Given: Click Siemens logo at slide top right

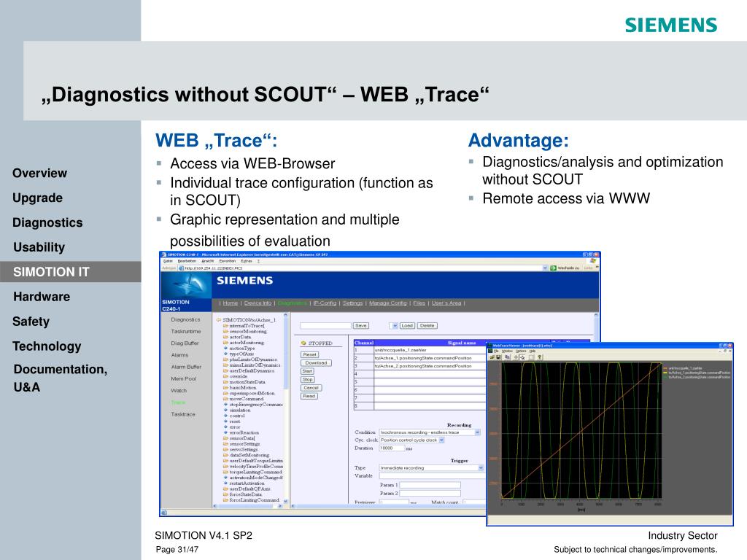Looking at the screenshot, I should 671,25.
